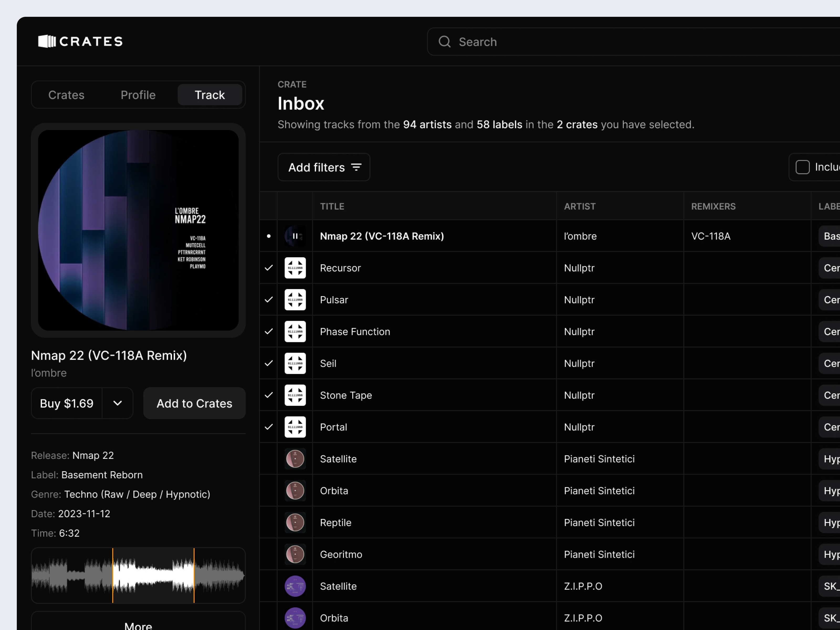Toggle the checkmark on Portal row

click(269, 427)
